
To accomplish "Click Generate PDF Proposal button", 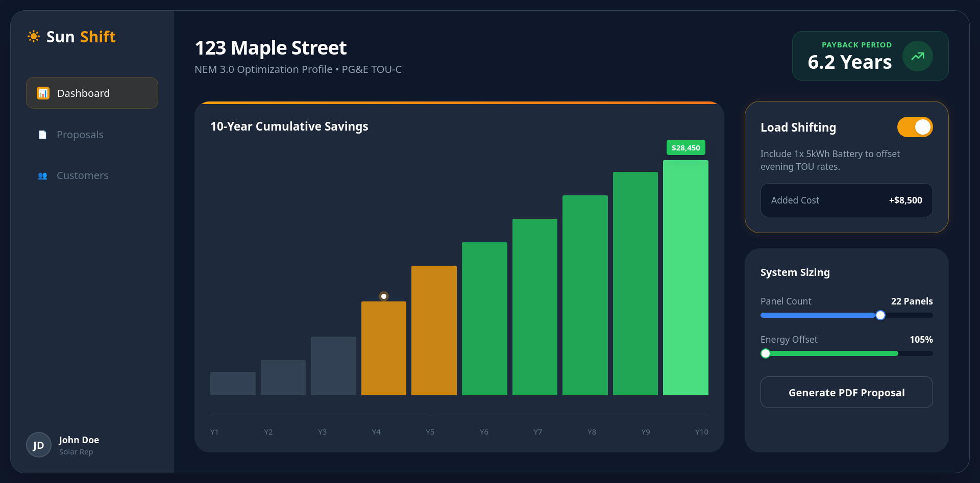I will [846, 393].
